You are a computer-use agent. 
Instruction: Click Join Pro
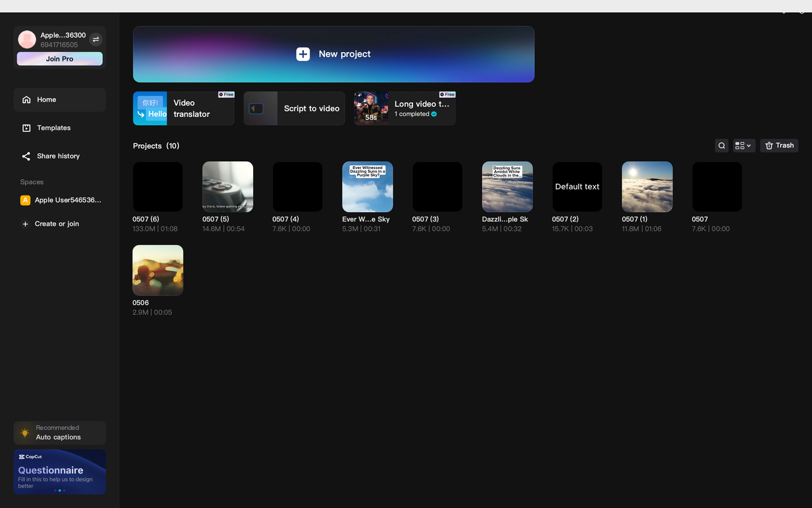tap(59, 58)
